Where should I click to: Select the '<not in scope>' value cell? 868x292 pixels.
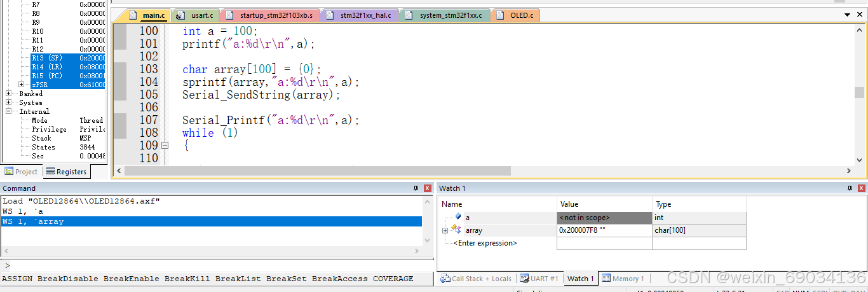[604, 218]
